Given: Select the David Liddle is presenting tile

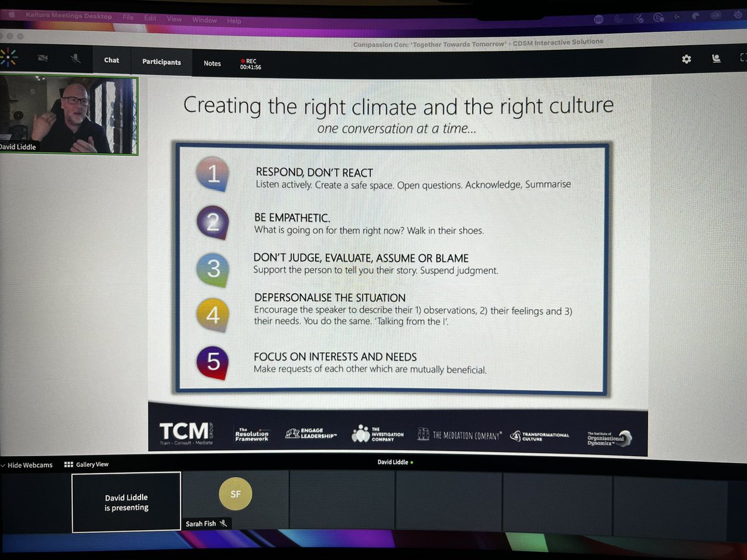Looking at the screenshot, I should (x=126, y=502).
